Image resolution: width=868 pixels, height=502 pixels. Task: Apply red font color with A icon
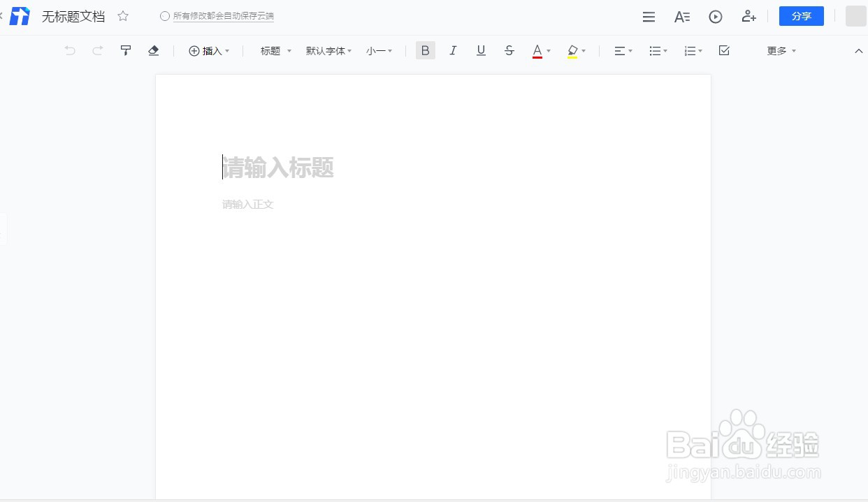[537, 51]
